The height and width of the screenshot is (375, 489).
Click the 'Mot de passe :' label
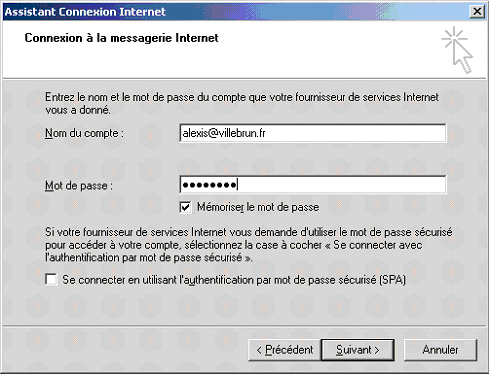click(79, 185)
